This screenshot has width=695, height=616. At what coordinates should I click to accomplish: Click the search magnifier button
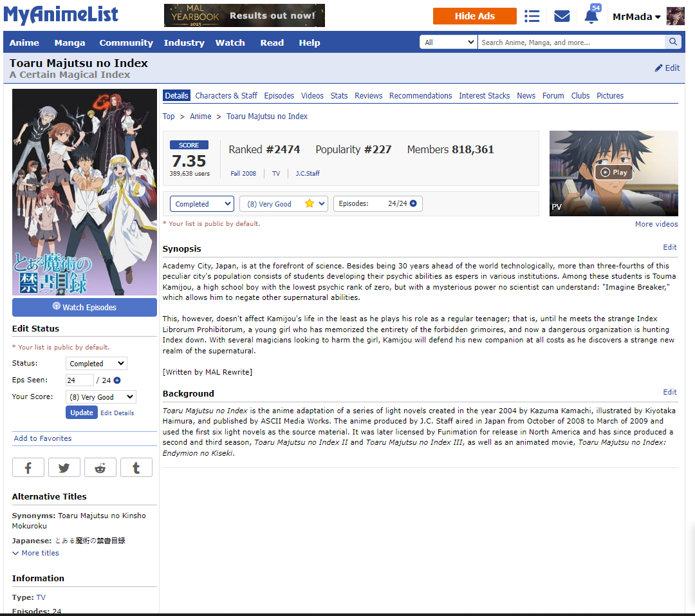(x=673, y=42)
